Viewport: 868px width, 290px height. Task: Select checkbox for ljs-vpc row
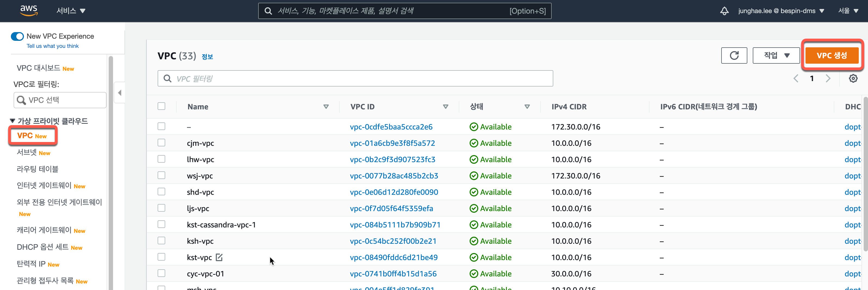(x=161, y=208)
